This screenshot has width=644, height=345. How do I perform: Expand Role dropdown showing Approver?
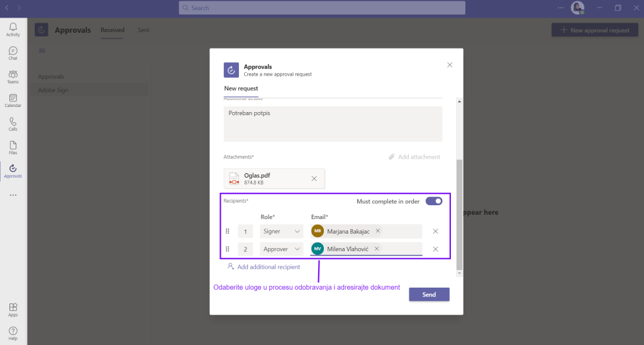click(x=282, y=249)
